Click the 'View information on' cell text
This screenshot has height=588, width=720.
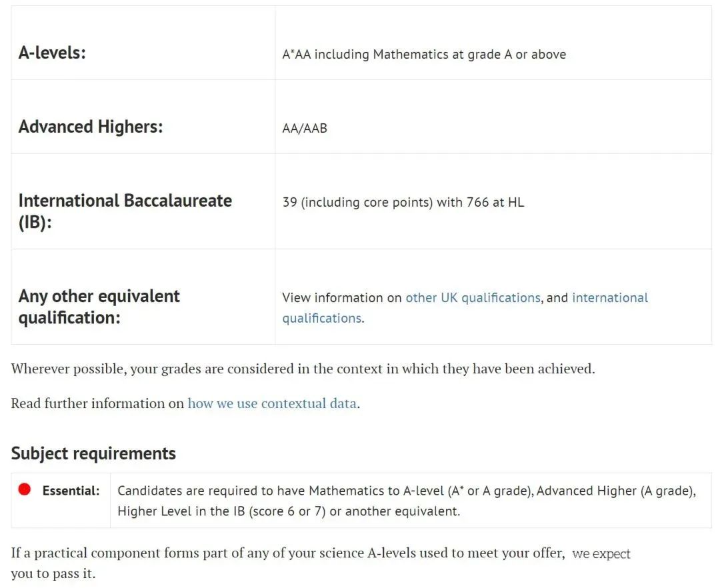[341, 298]
